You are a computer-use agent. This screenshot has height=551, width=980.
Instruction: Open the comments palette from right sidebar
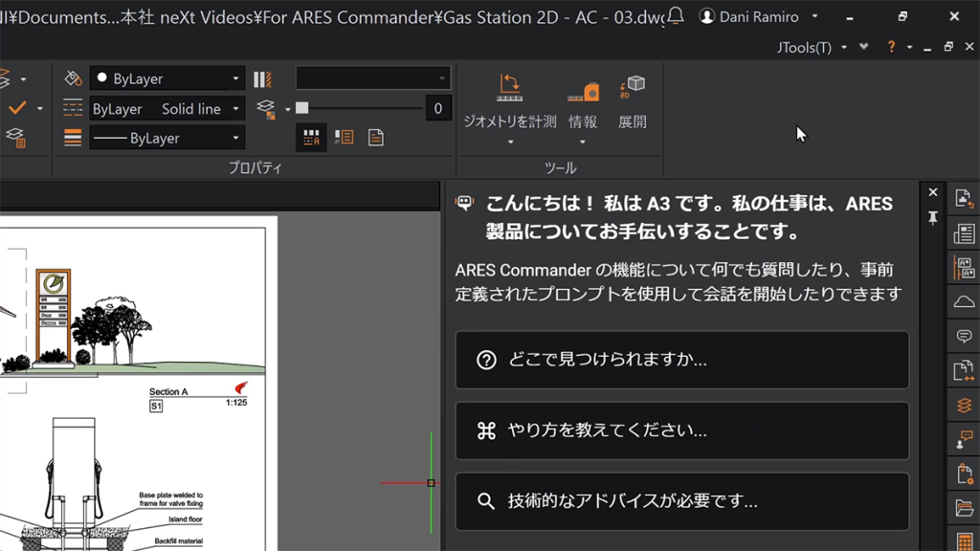964,335
